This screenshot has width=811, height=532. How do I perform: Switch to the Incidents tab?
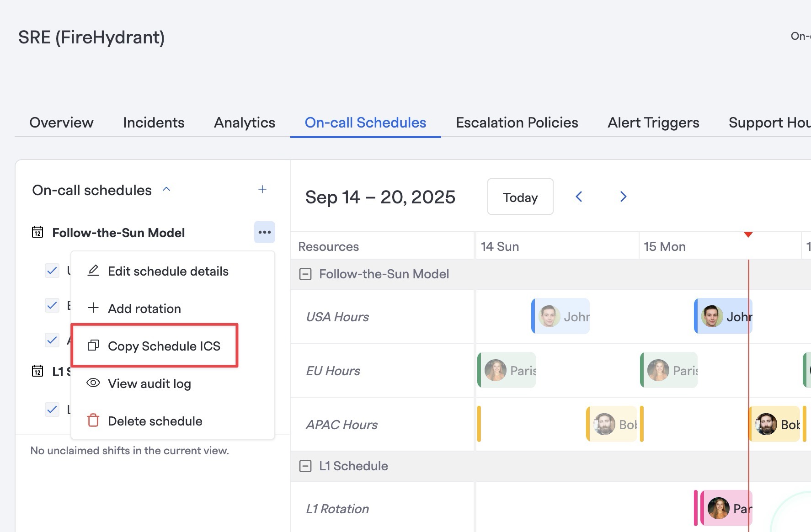[154, 122]
